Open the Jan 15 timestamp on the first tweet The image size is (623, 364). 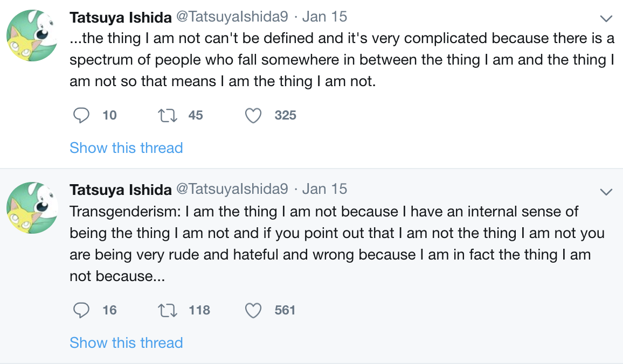coord(324,17)
